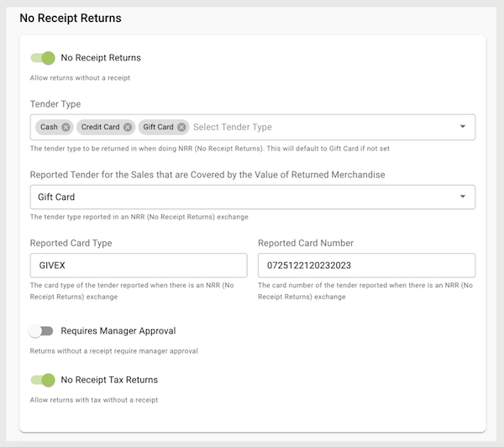Click the hint 'tender type reported in an NRR'
The image size is (504, 447).
click(x=139, y=217)
